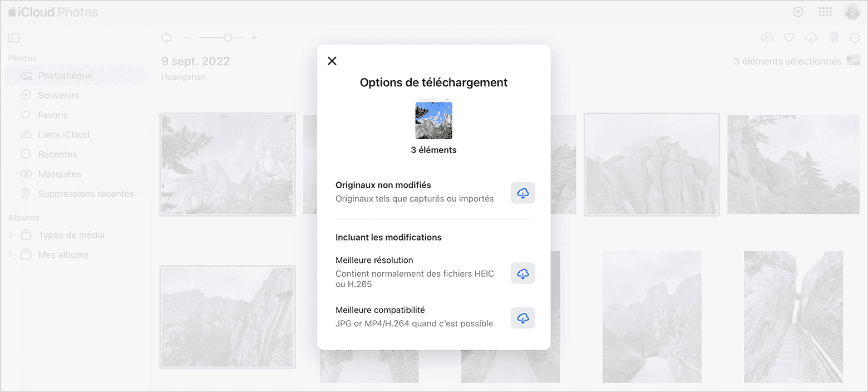Close the download options dialog
This screenshot has width=868, height=392.
coord(332,61)
